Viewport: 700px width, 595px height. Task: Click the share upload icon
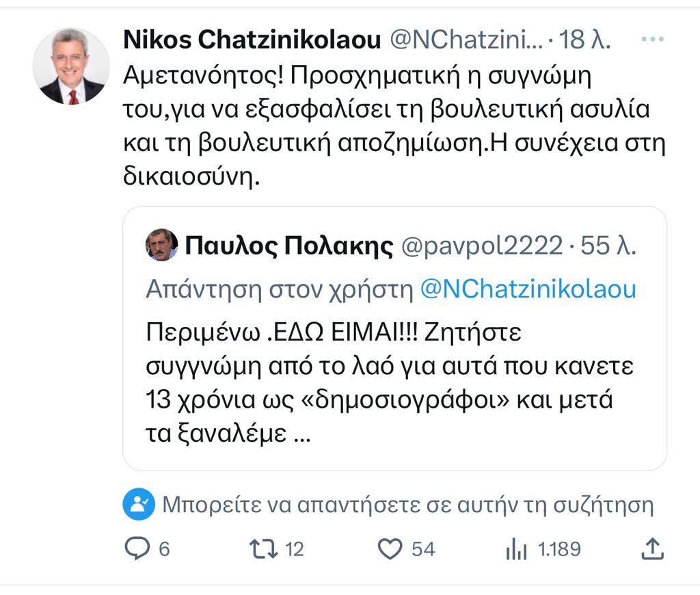(653, 548)
